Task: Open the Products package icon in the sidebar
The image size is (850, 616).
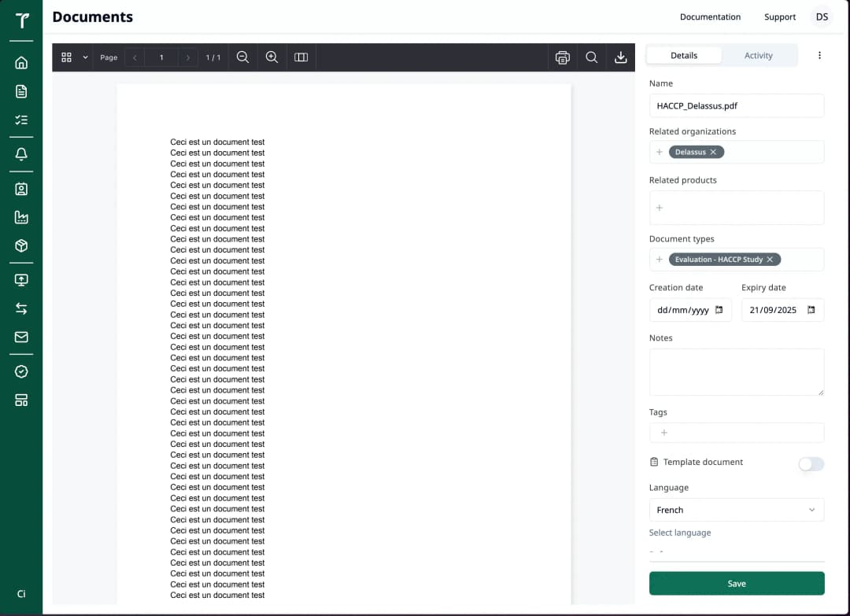Action: pyautogui.click(x=21, y=245)
